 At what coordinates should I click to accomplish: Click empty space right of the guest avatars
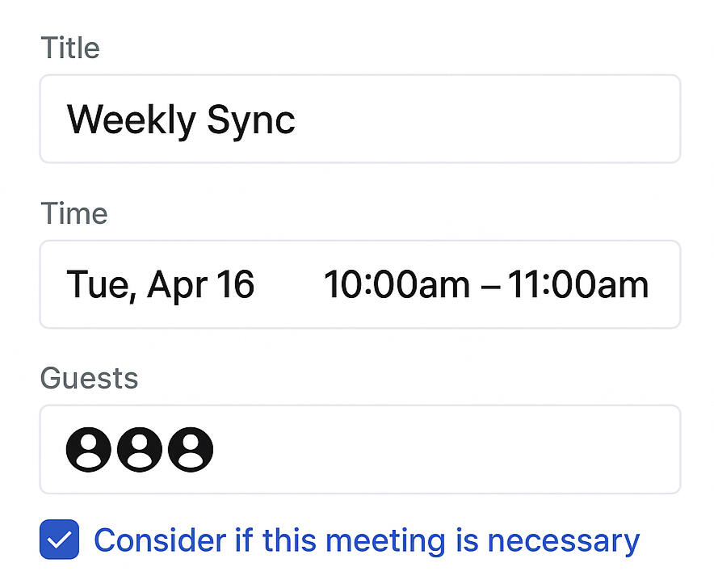click(x=444, y=449)
